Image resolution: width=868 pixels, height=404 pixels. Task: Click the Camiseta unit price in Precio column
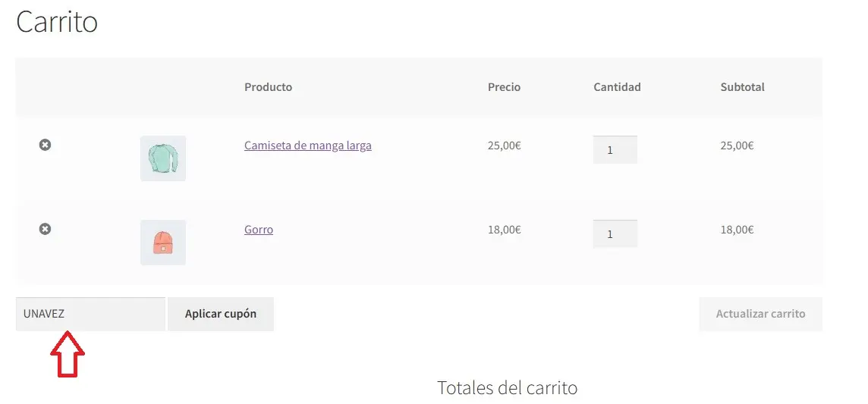click(x=504, y=146)
